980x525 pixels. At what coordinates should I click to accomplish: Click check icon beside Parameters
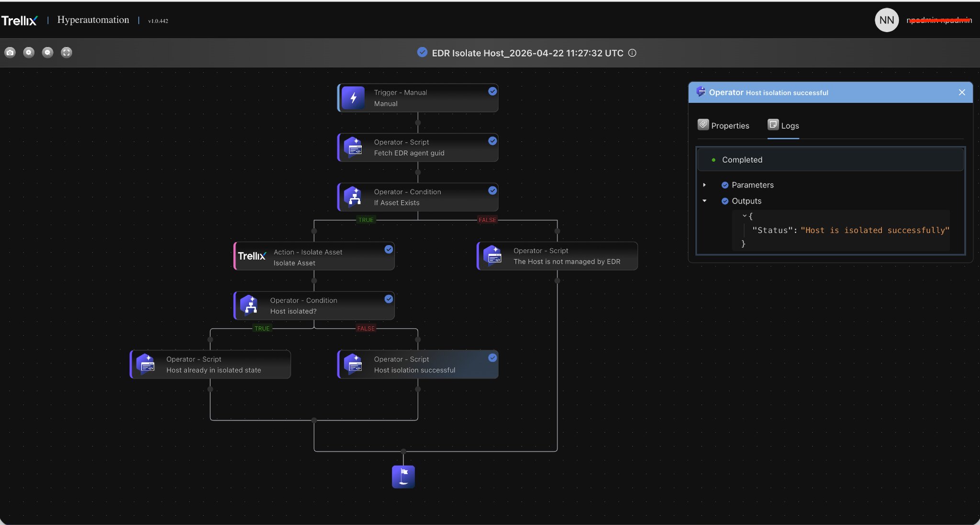(725, 185)
